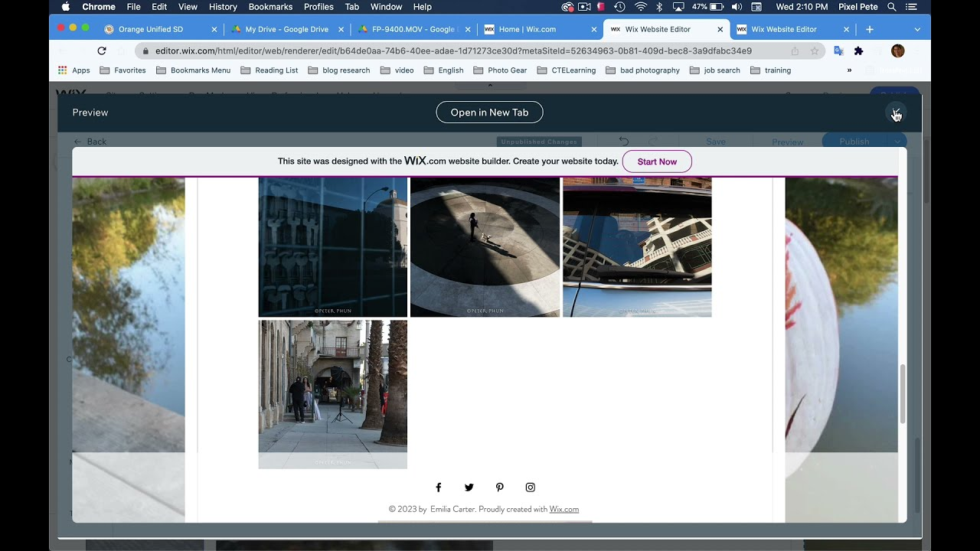The image size is (980, 551).
Task: Click the Facebook icon in the site footer
Action: tap(439, 487)
